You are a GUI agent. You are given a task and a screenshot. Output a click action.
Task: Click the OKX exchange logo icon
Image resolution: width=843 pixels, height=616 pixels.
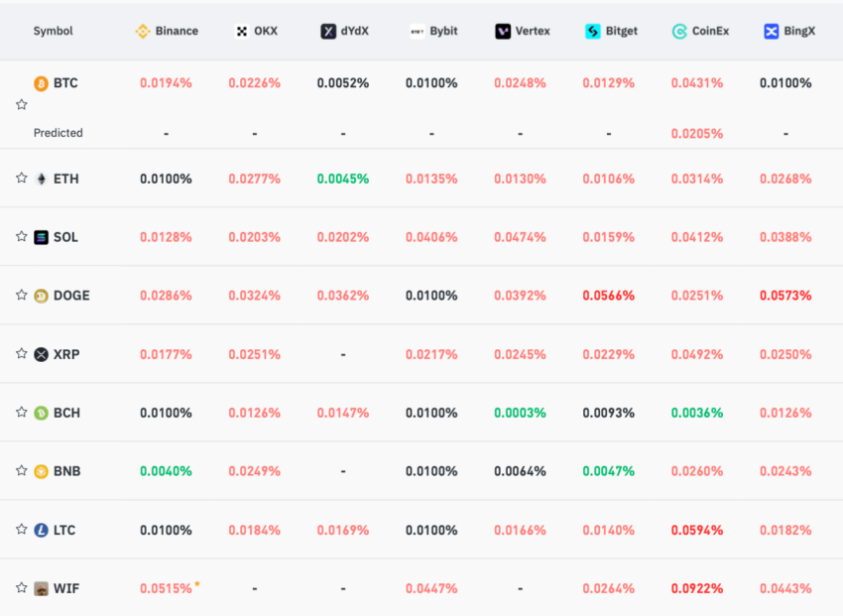(x=242, y=32)
